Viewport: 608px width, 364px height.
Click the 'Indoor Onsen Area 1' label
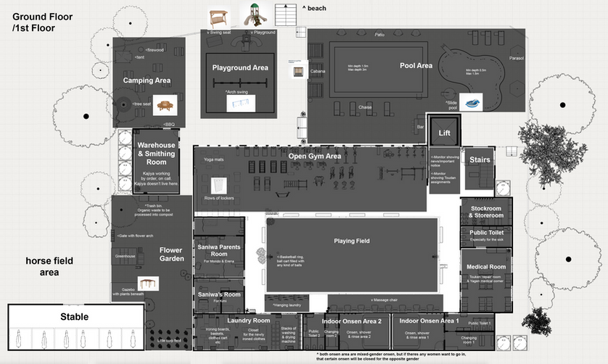point(430,320)
